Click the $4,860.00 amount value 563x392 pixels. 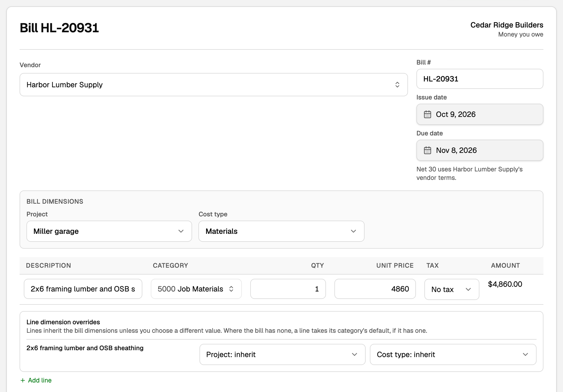[505, 284]
